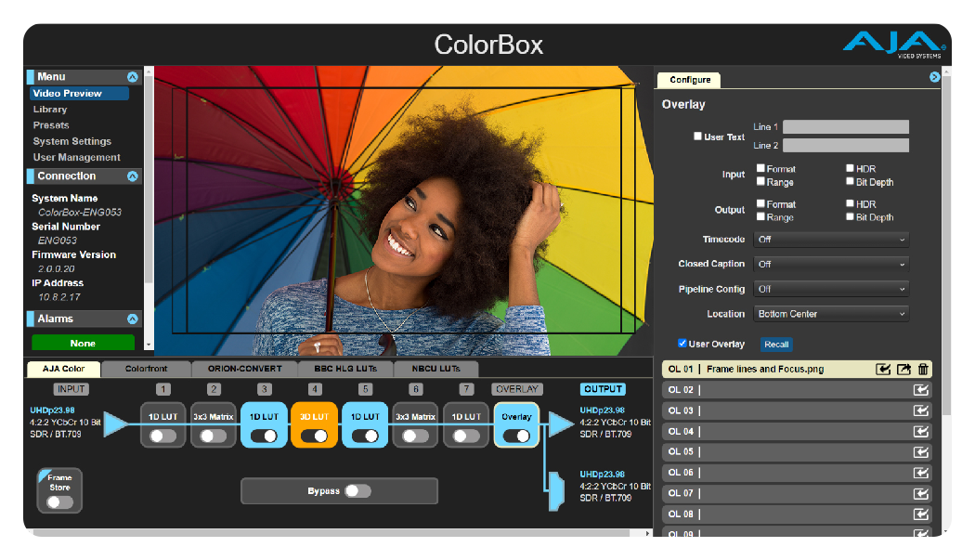Image resolution: width=975 pixels, height=560 pixels.
Task: Select the AJA Color tab
Action: pyautogui.click(x=63, y=369)
